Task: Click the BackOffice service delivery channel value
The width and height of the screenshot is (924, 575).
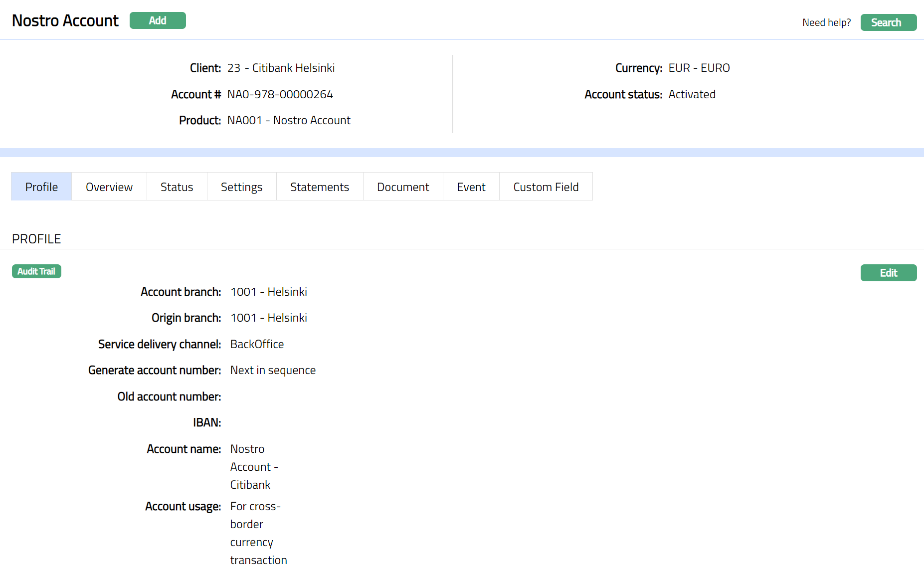Action: (257, 344)
